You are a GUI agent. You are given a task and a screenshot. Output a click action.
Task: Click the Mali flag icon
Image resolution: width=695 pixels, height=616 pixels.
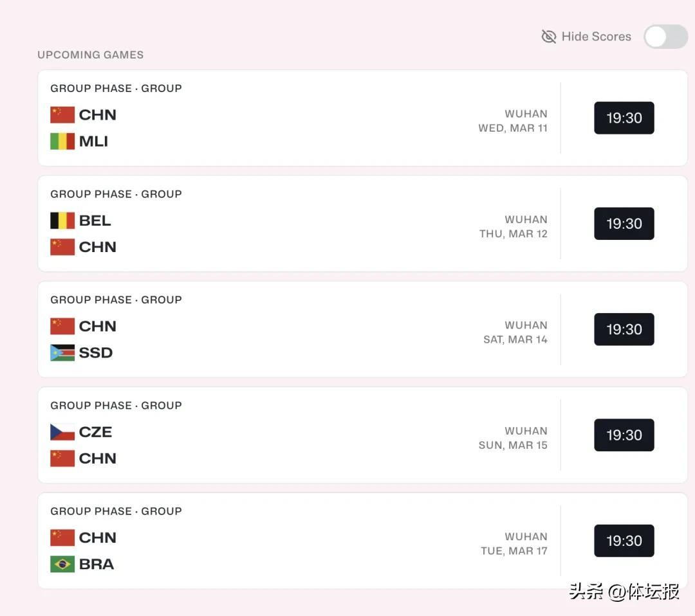click(x=62, y=141)
